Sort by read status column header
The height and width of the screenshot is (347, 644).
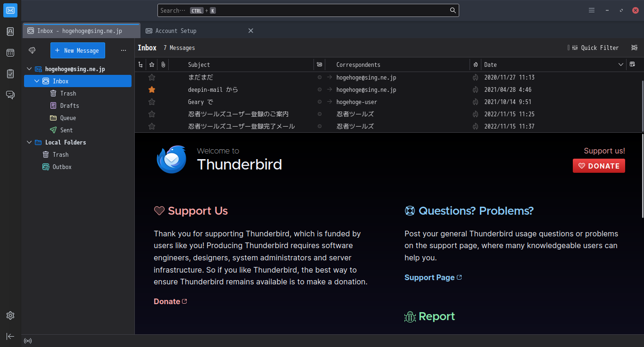click(320, 65)
